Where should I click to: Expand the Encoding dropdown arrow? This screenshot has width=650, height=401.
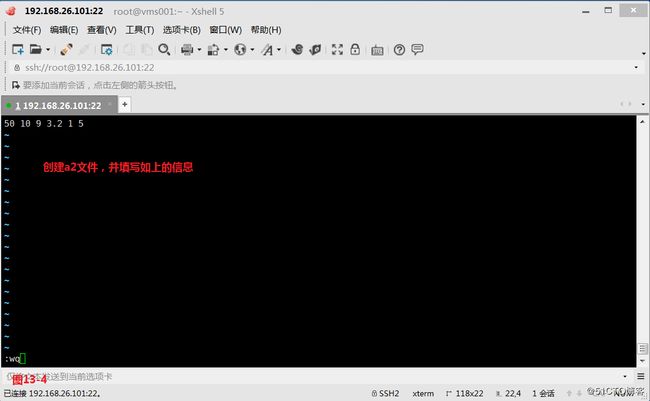252,50
